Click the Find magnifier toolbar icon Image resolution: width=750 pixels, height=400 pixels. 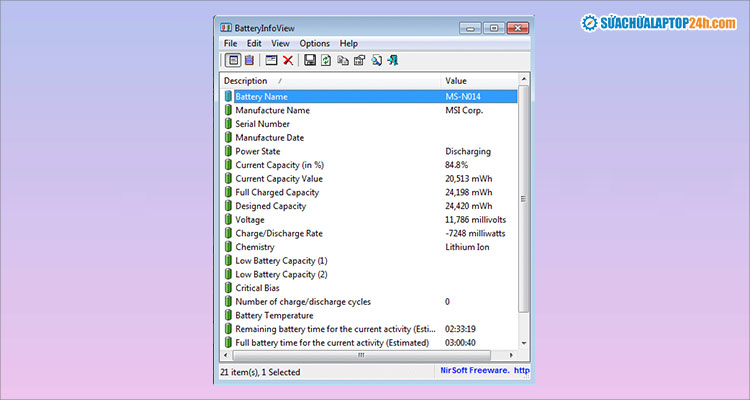[377, 61]
